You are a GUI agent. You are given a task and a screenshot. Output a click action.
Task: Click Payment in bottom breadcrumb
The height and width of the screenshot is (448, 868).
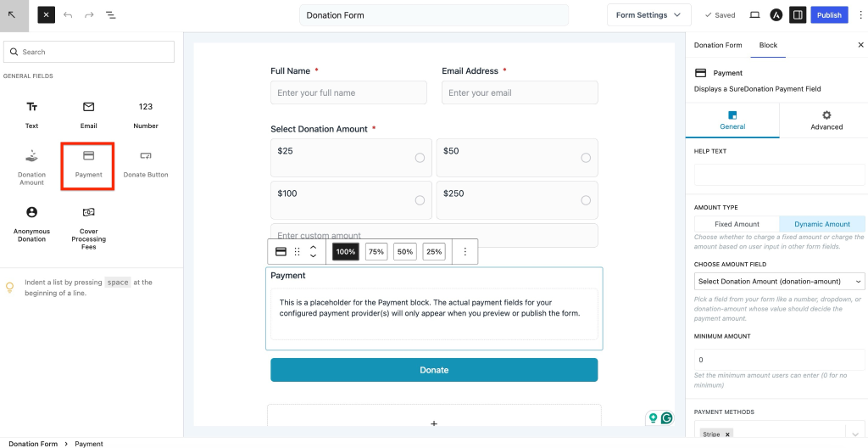[89, 444]
